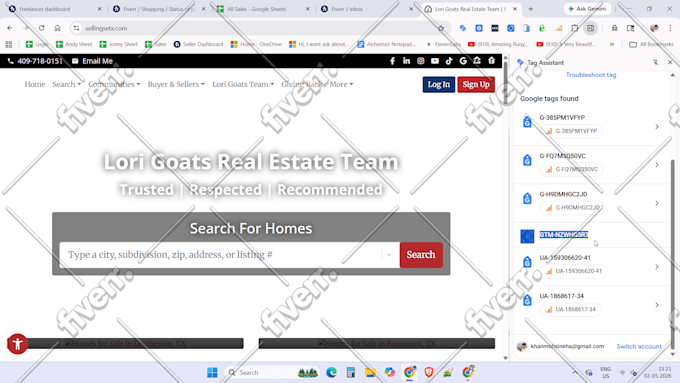The height and width of the screenshot is (383, 680).
Task: Click the Ask Gemini button
Action: (587, 9)
